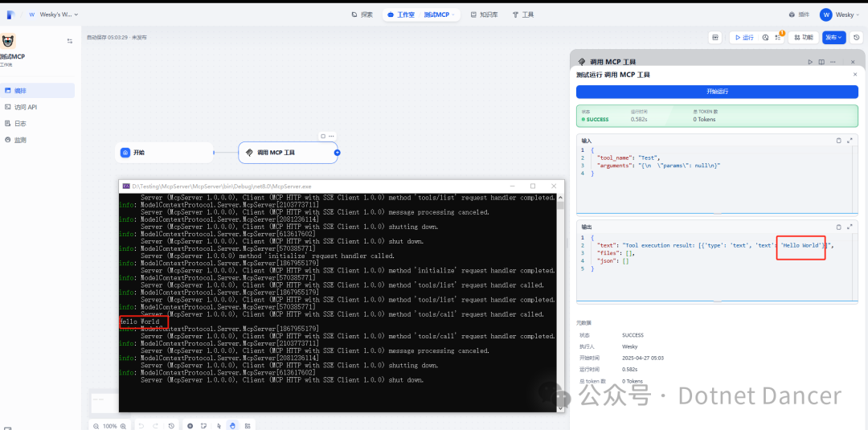This screenshot has width=868, height=430.
Task: Open the node panel three-dot menu
Action: pos(833,62)
